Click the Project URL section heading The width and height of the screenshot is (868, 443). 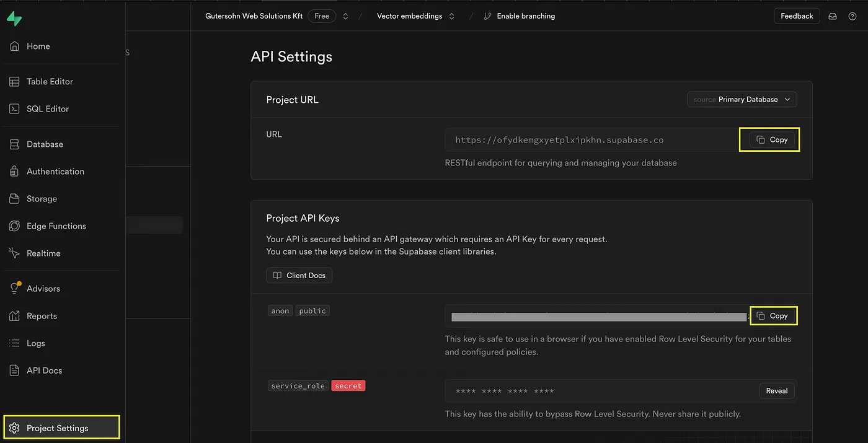coord(292,100)
